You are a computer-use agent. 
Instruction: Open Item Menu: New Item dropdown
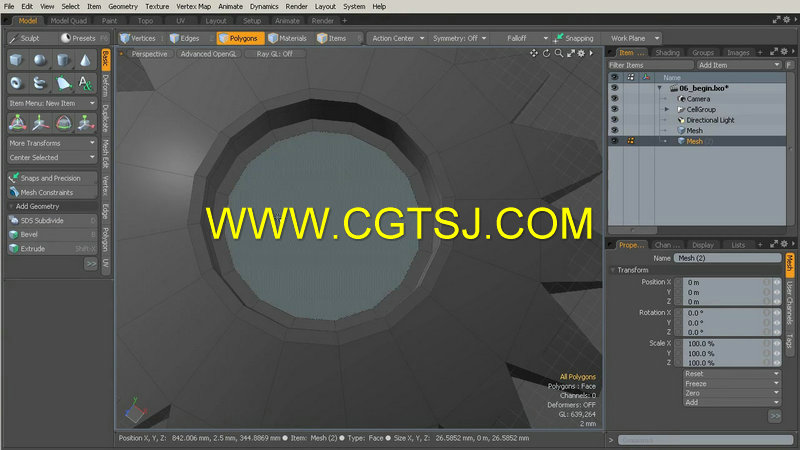[x=52, y=103]
